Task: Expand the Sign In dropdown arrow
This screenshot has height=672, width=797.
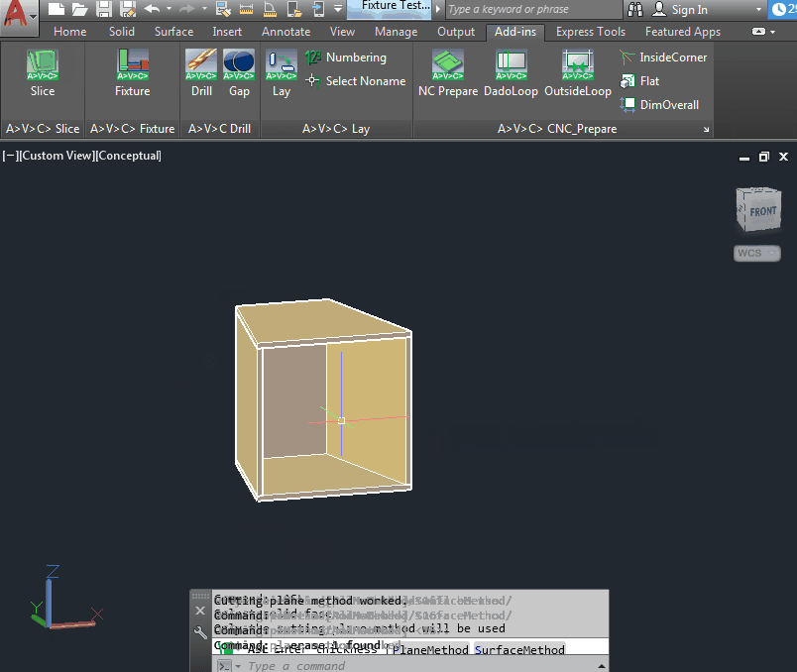Action: 759,9
